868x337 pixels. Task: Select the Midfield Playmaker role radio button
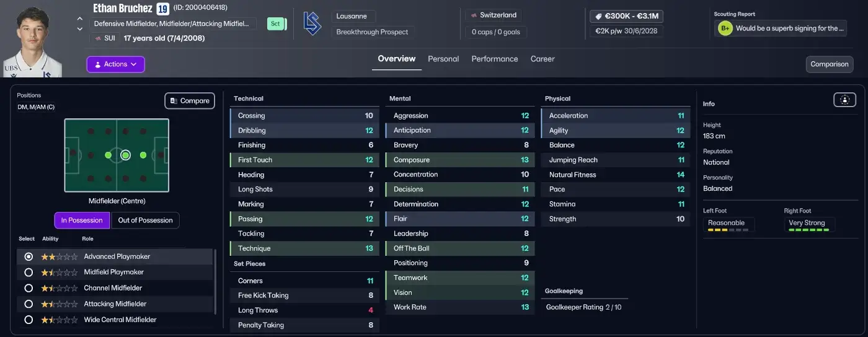pos(28,272)
